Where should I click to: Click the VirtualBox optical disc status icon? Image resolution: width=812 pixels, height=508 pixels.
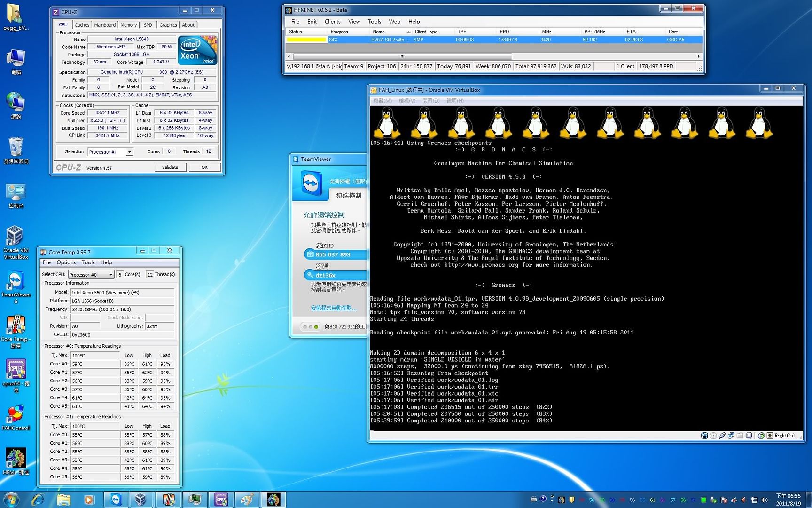tap(713, 436)
